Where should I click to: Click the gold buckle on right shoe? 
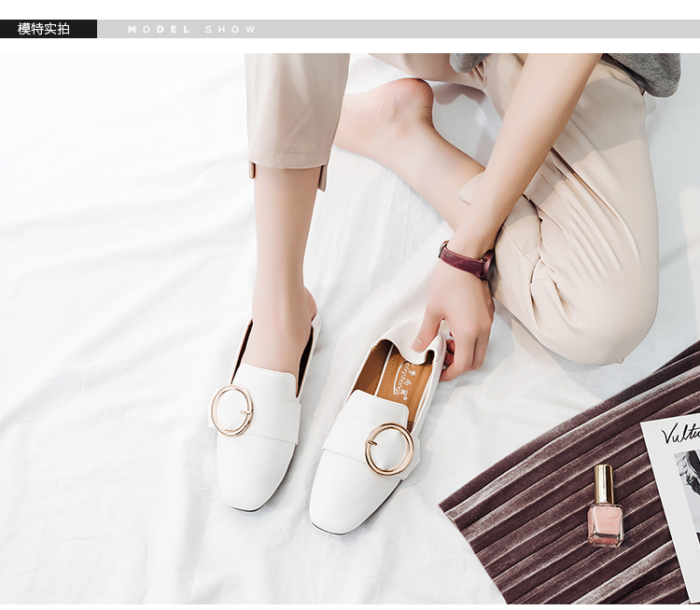click(x=389, y=449)
